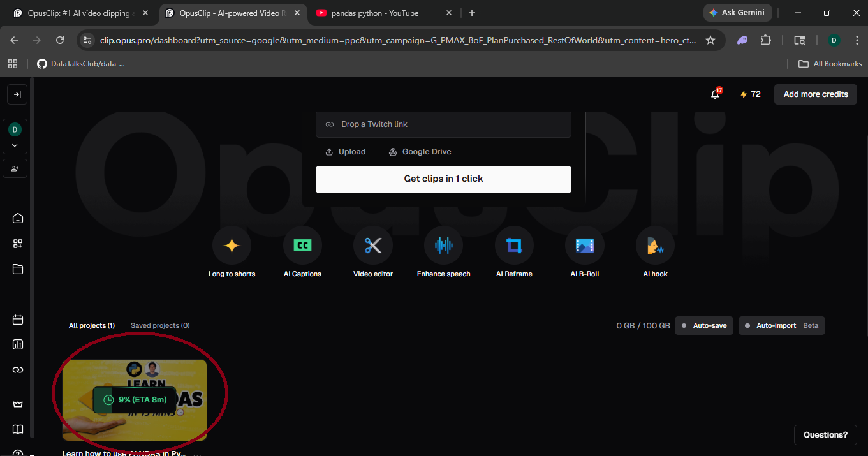Switch to the first OpusClip browser tab
868x456 pixels.
tap(82, 13)
